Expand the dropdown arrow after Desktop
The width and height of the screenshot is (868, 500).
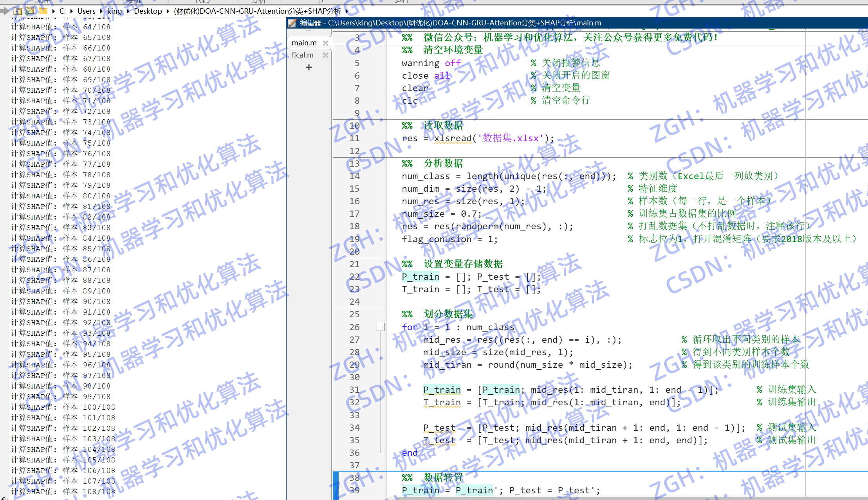(168, 11)
